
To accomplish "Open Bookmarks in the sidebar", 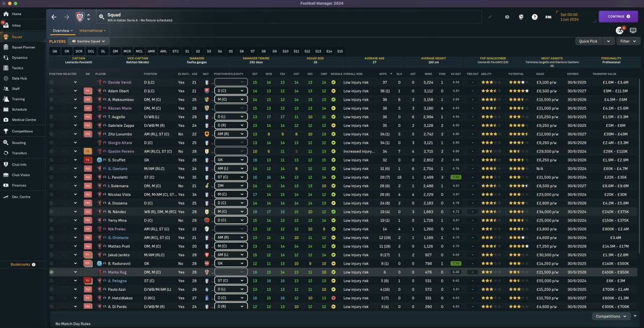I will pyautogui.click(x=23, y=264).
